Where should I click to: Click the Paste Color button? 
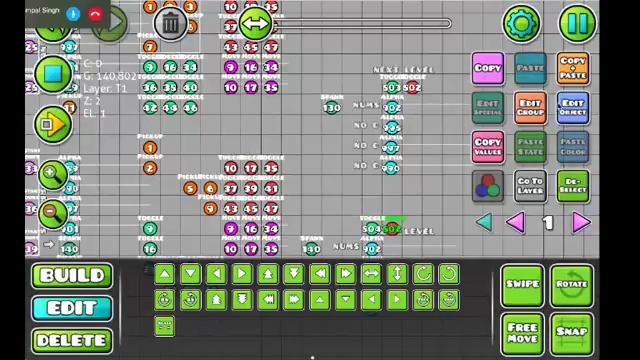coord(573,147)
